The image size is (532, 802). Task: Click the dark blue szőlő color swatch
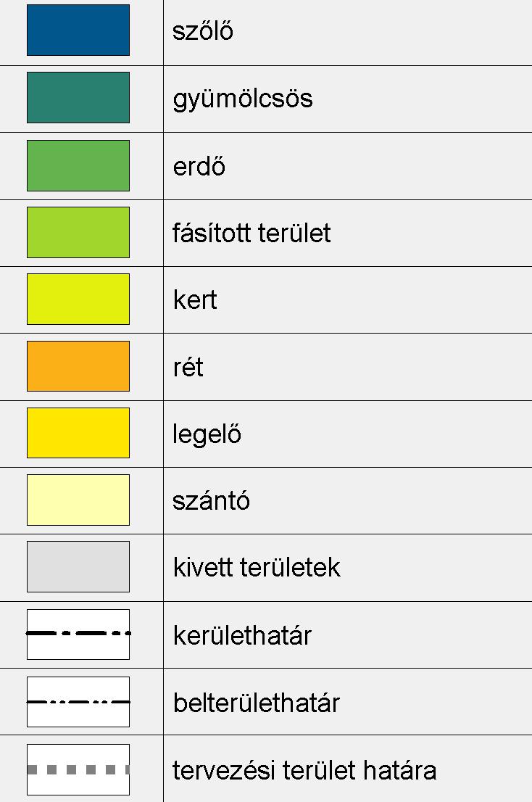click(x=78, y=30)
